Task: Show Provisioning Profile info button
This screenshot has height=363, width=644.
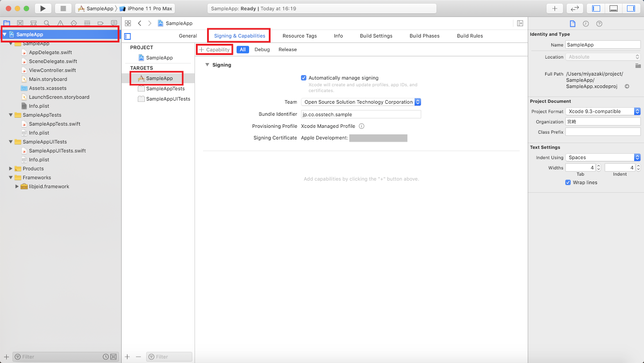Action: tap(361, 126)
